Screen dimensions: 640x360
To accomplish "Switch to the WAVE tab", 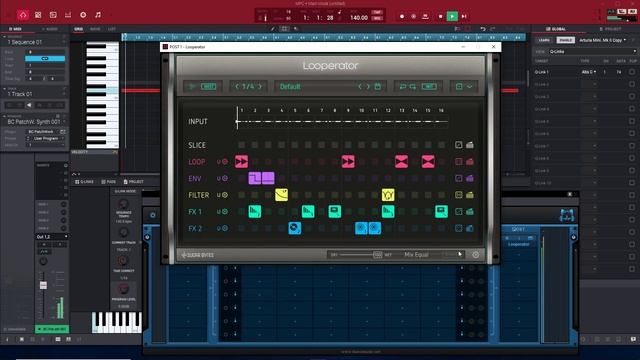I will coord(95,29).
